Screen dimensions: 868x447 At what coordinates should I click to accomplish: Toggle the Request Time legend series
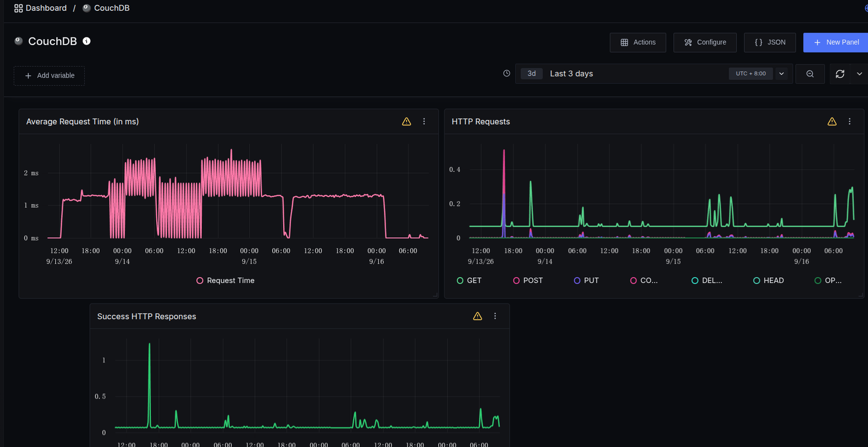(225, 280)
